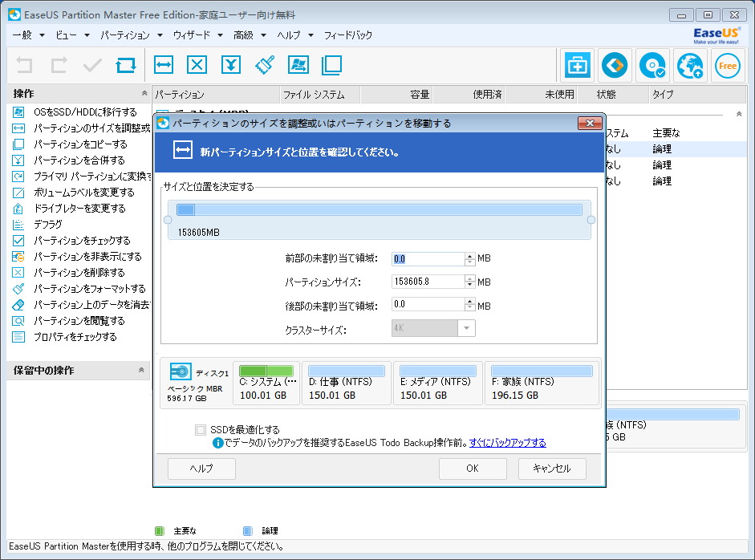Click the パーティションを合併する sidebar icon
This screenshot has width=755, height=560.
point(18,160)
